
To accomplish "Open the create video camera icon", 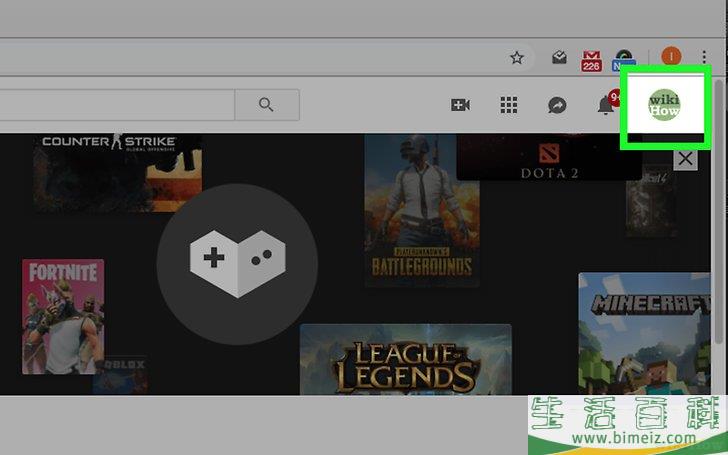I will point(460,105).
